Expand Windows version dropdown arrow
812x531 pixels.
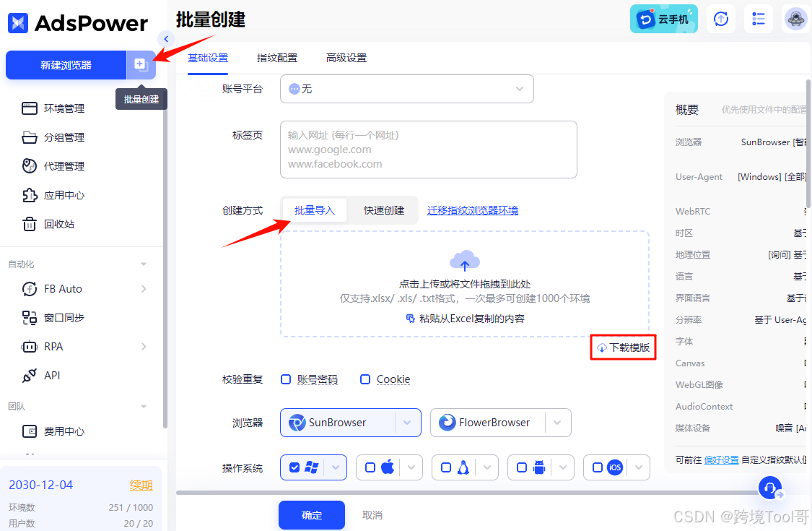(336, 467)
